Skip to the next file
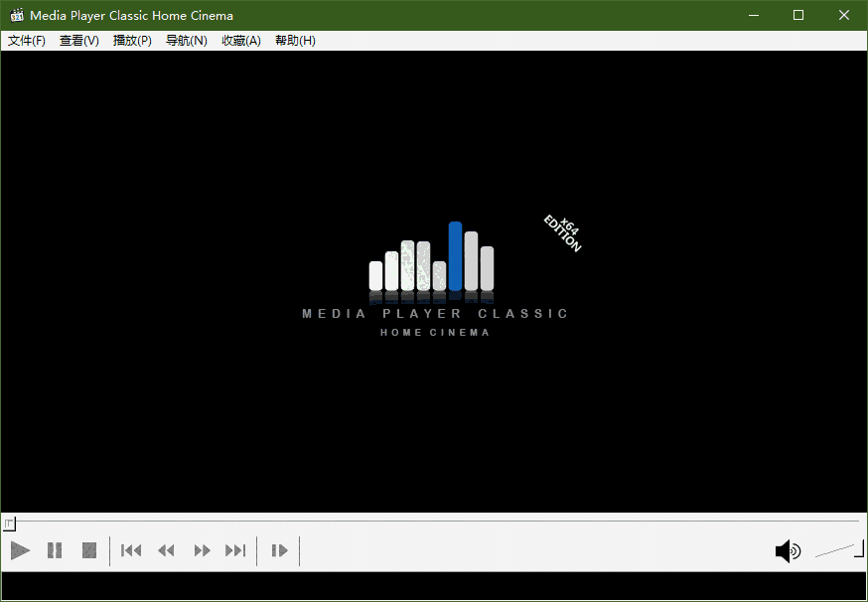This screenshot has height=602, width=868. 235,550
